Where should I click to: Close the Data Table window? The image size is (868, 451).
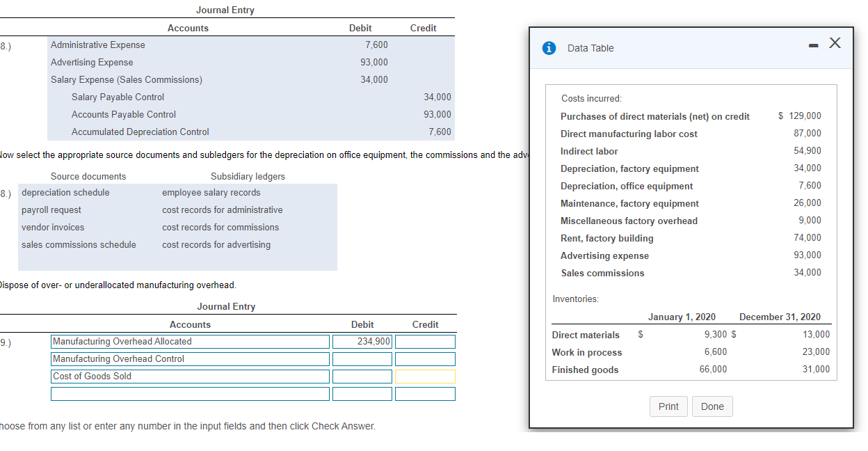[835, 42]
